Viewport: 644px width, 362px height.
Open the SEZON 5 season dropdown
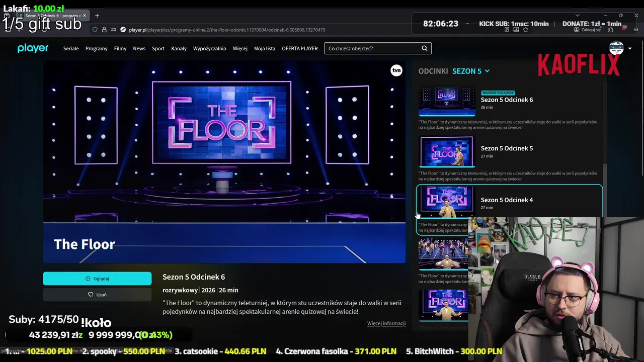(x=470, y=71)
